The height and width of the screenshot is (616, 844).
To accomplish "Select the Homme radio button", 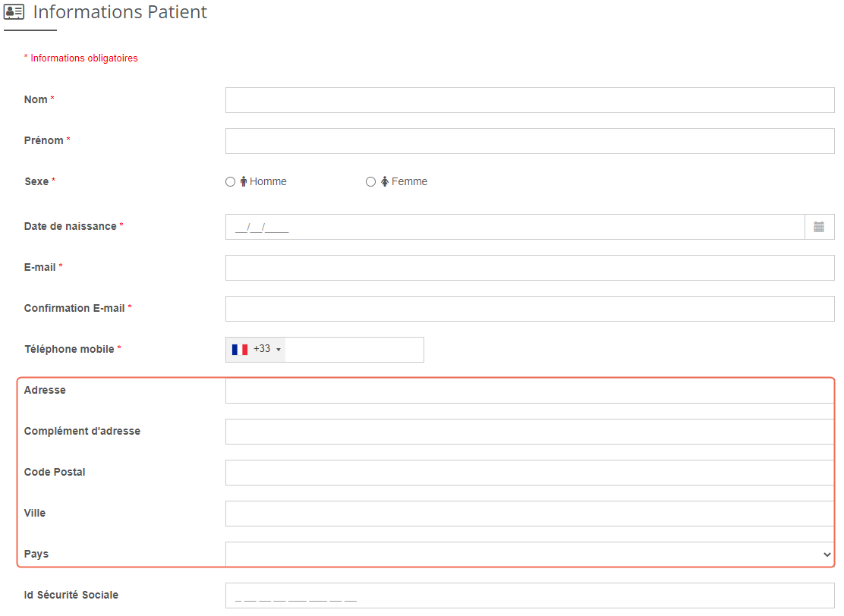I will click(231, 182).
